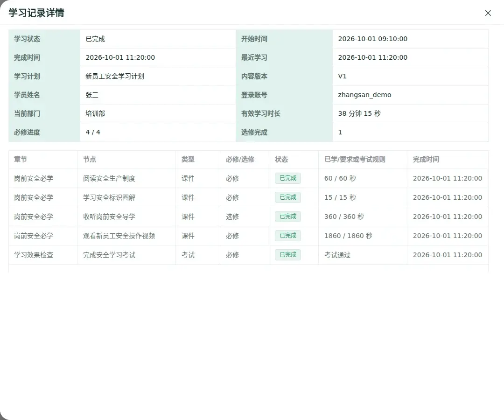Select the 必修进度 value 4 / 4
The height and width of the screenshot is (420, 504).
[x=93, y=132]
